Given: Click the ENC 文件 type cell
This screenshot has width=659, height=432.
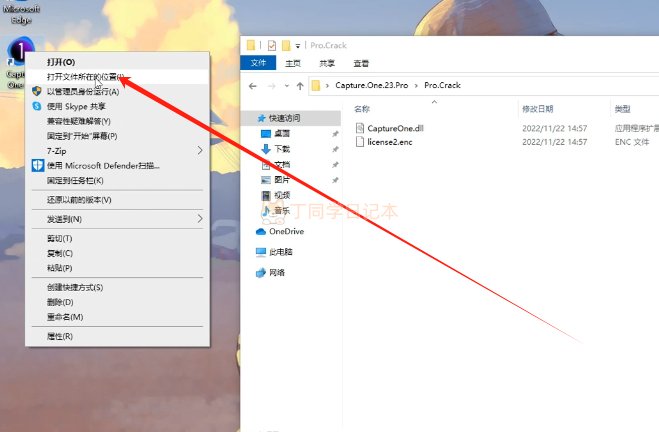Looking at the screenshot, I should (632, 142).
